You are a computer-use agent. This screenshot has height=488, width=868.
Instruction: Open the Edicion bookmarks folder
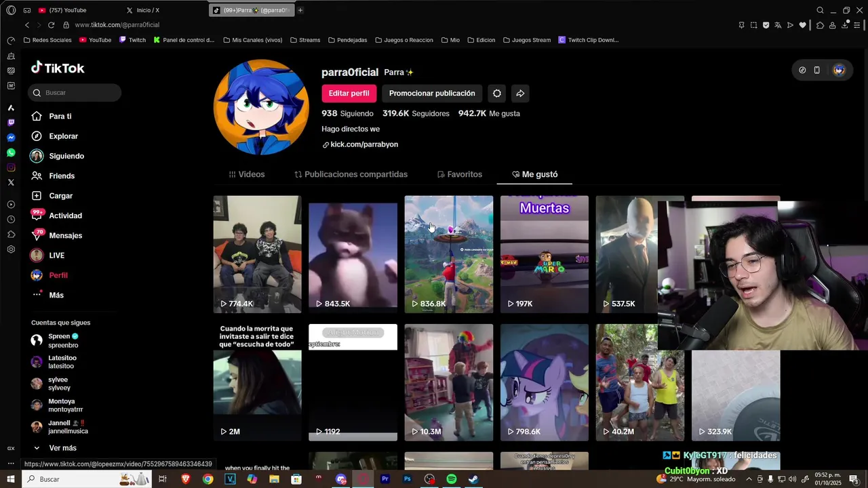coord(481,40)
